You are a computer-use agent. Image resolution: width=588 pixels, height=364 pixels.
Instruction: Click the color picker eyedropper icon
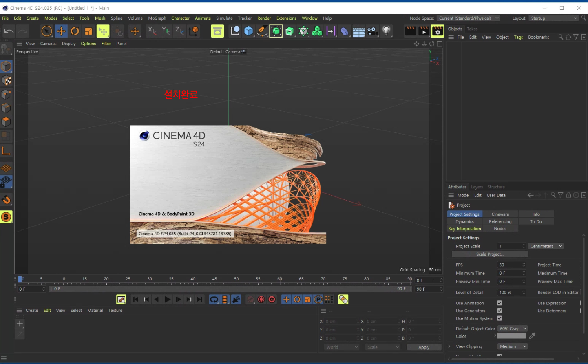(532, 336)
